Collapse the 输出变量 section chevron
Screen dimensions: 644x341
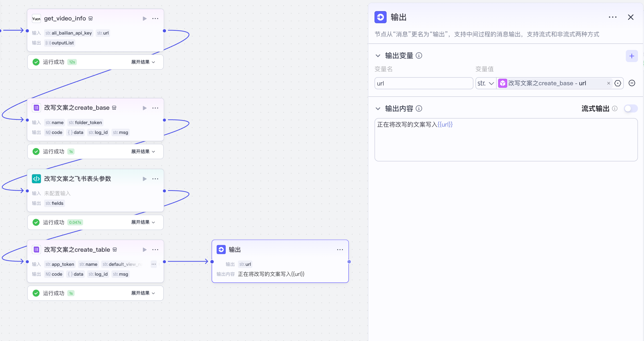378,56
